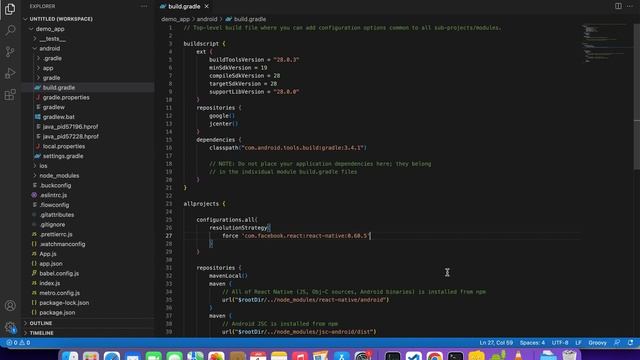Click the editor minimap preview
This screenshot has height=360, width=640.
click(606, 43)
